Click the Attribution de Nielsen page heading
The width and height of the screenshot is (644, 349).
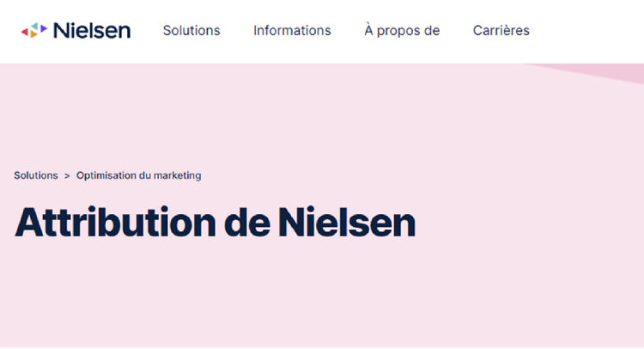pos(215,222)
